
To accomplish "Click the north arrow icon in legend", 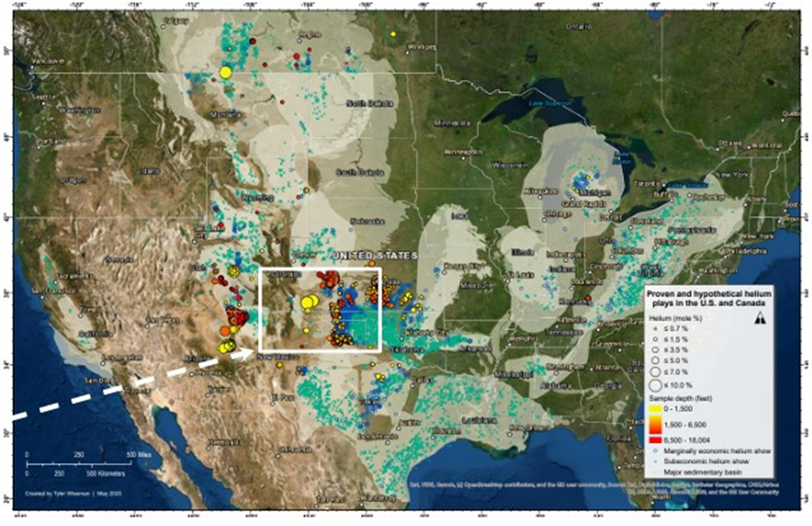I will pyautogui.click(x=759, y=318).
